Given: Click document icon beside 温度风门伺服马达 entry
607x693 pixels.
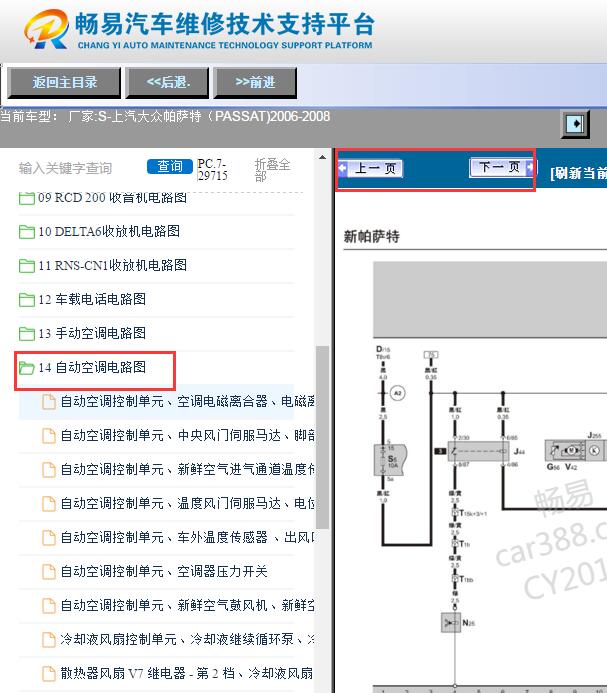Looking at the screenshot, I should (x=49, y=504).
